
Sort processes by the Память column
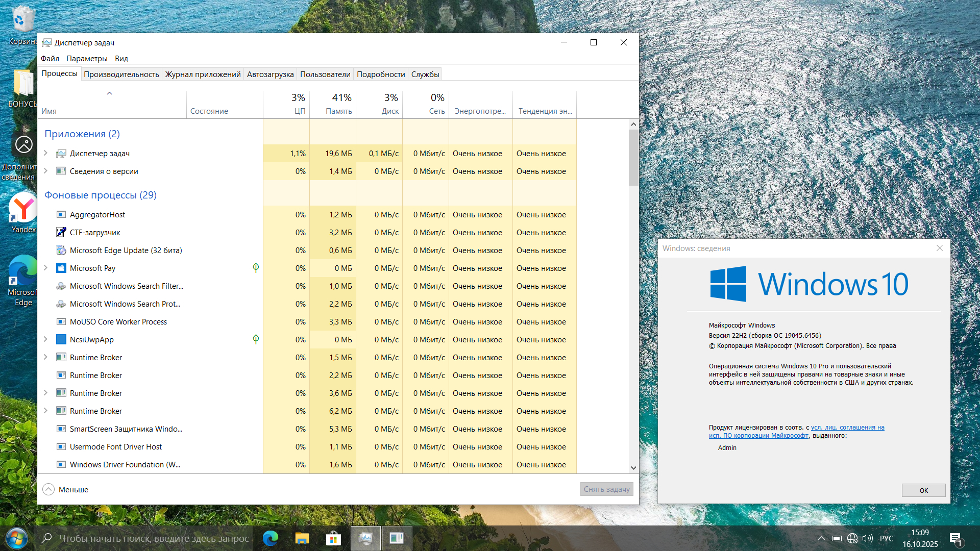(338, 111)
